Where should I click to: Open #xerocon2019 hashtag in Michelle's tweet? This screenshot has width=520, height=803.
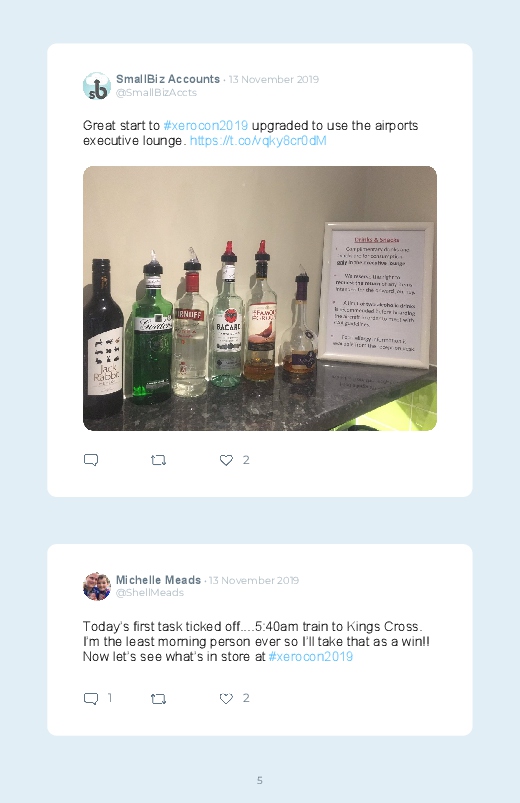[310, 657]
